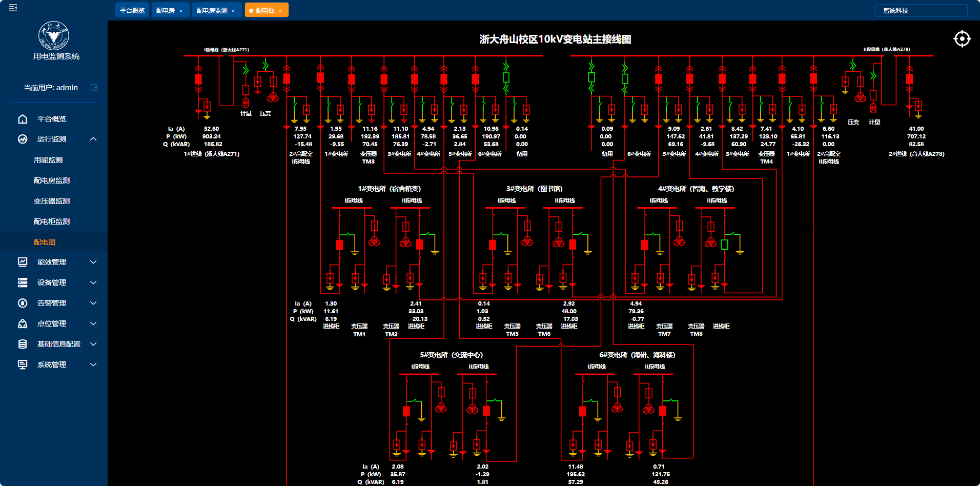Screen dimensions: 980x486
Task: Open 平台概览 in the sidebar
Action: 52,119
